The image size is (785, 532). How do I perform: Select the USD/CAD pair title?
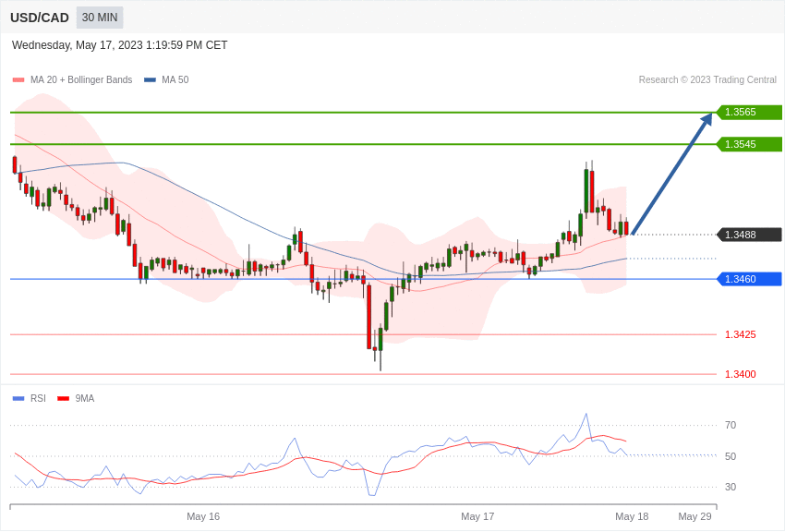pos(40,18)
